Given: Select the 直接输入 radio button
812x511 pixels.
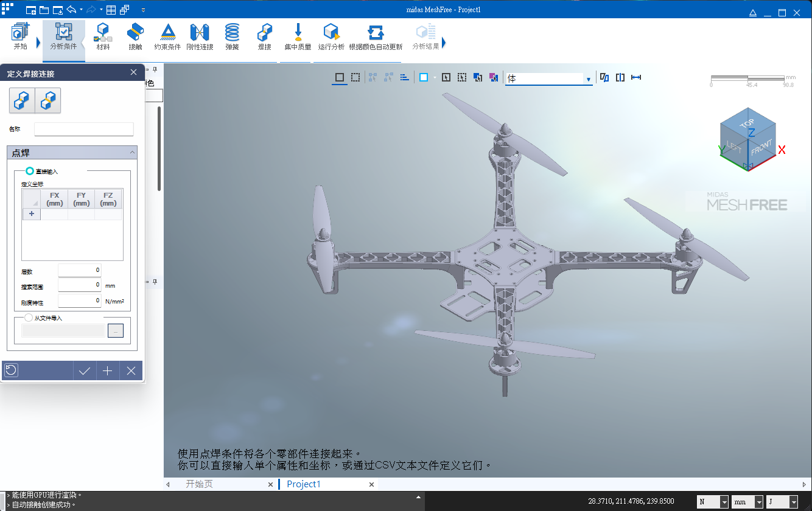Looking at the screenshot, I should (x=29, y=172).
